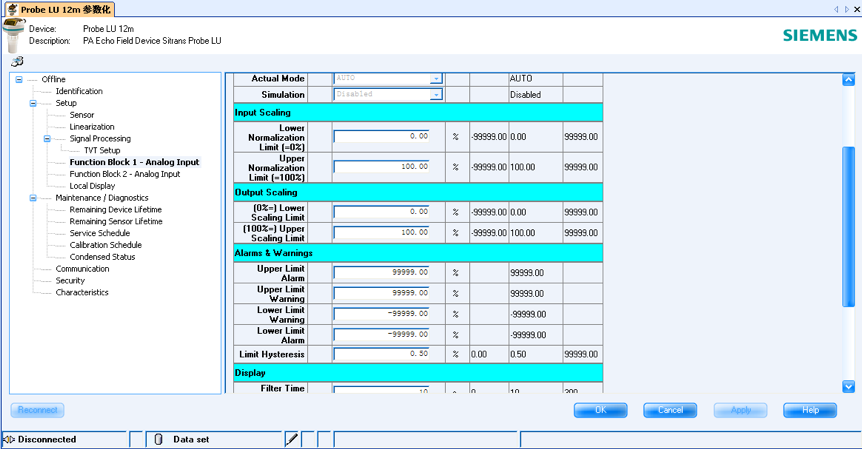The width and height of the screenshot is (862, 449).
Task: Click the Lower Scaling Limit input field
Action: pyautogui.click(x=382, y=212)
